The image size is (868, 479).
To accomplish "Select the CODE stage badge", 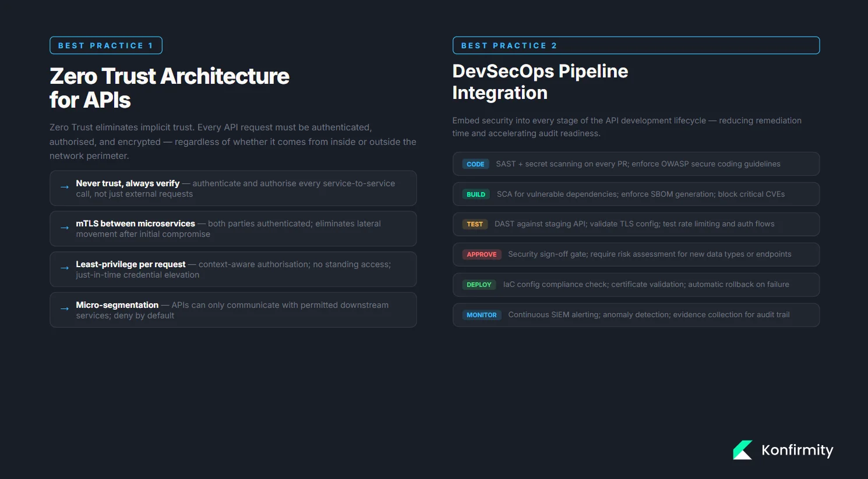I will point(475,164).
